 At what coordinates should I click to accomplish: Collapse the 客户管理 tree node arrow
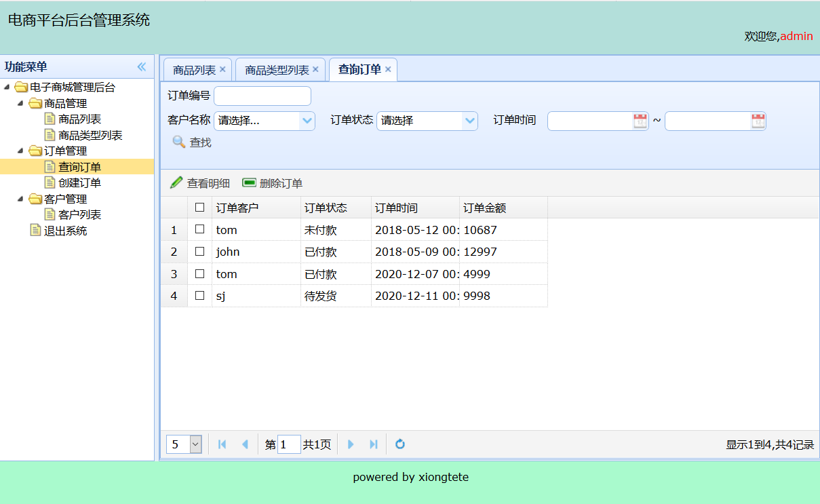pos(21,199)
